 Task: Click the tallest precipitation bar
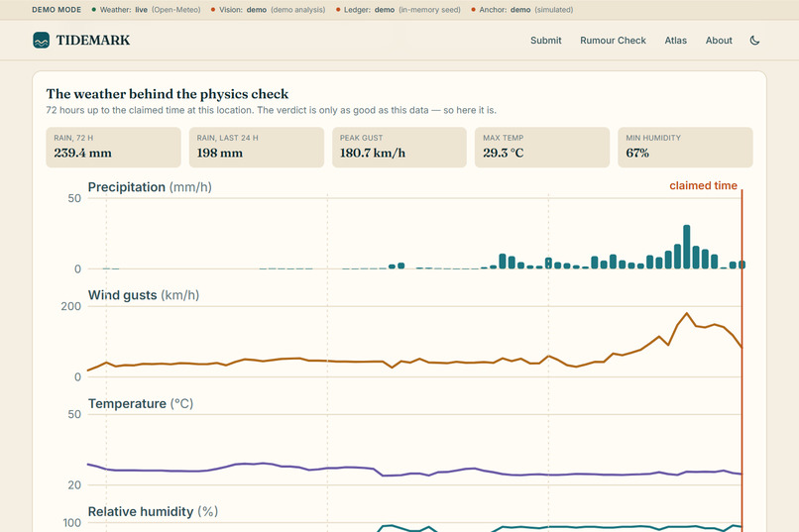point(686,247)
